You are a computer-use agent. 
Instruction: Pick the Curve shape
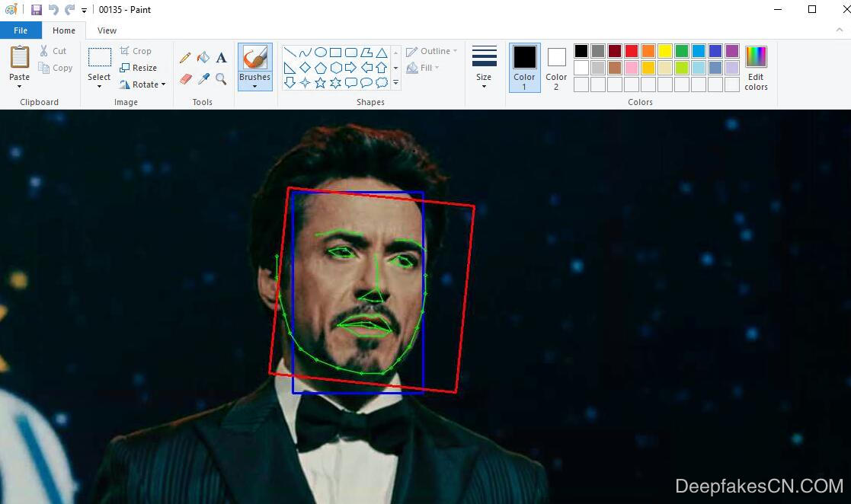pyautogui.click(x=305, y=53)
